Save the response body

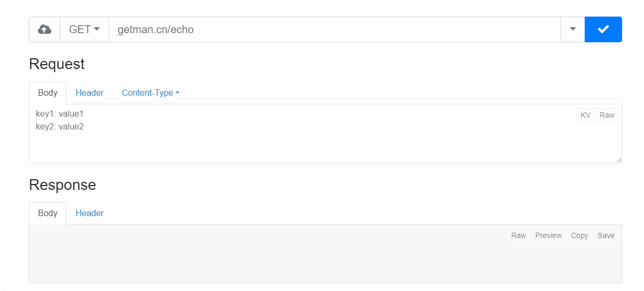(x=606, y=235)
